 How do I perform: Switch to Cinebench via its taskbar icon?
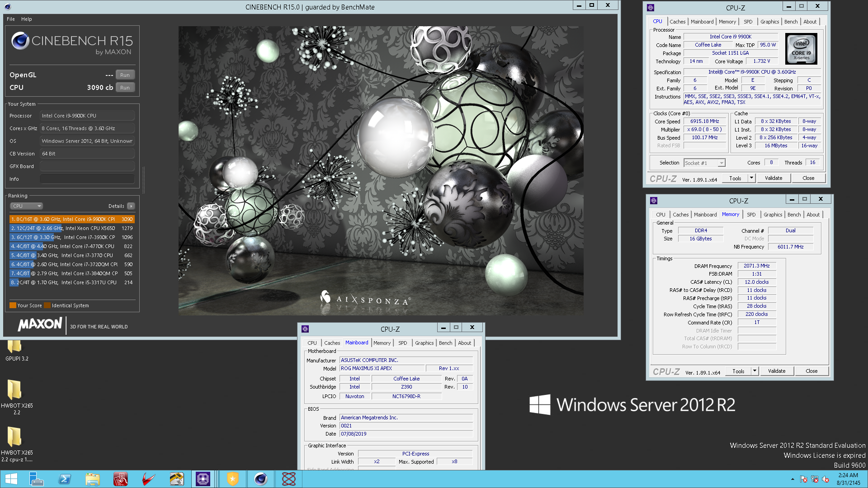click(260, 479)
